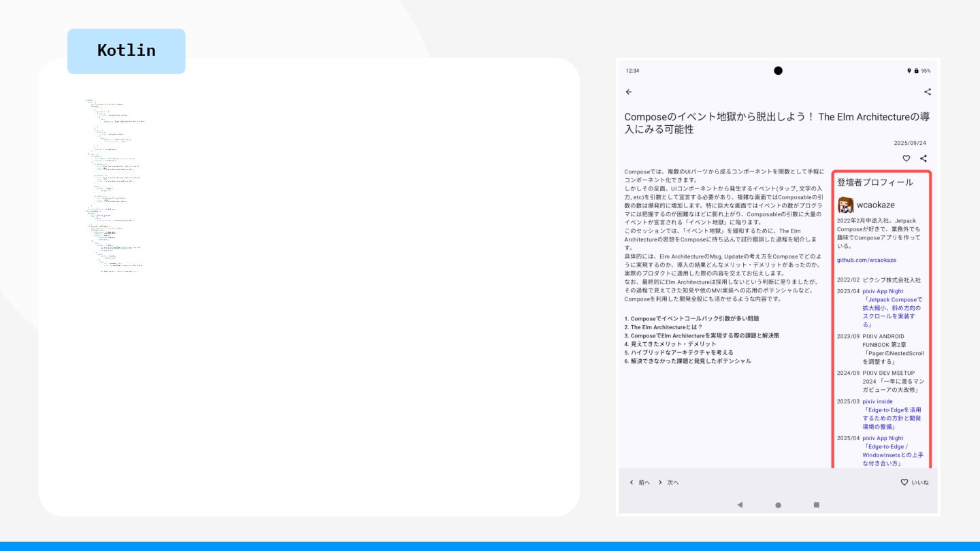Click the 2025/09/24 date
This screenshot has height=551, width=980.
[x=910, y=143]
